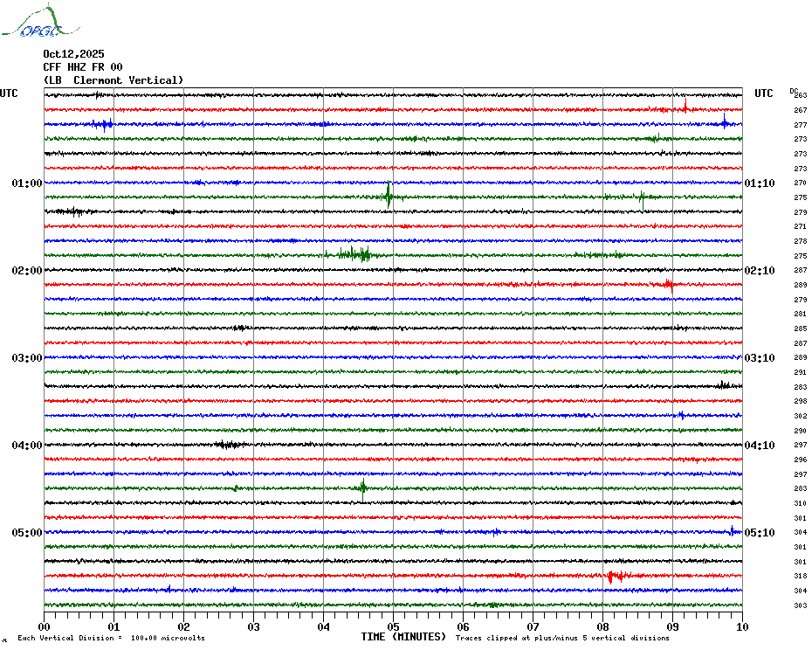
Task: Click the Each Vertical Division scale note
Action: [111, 639]
